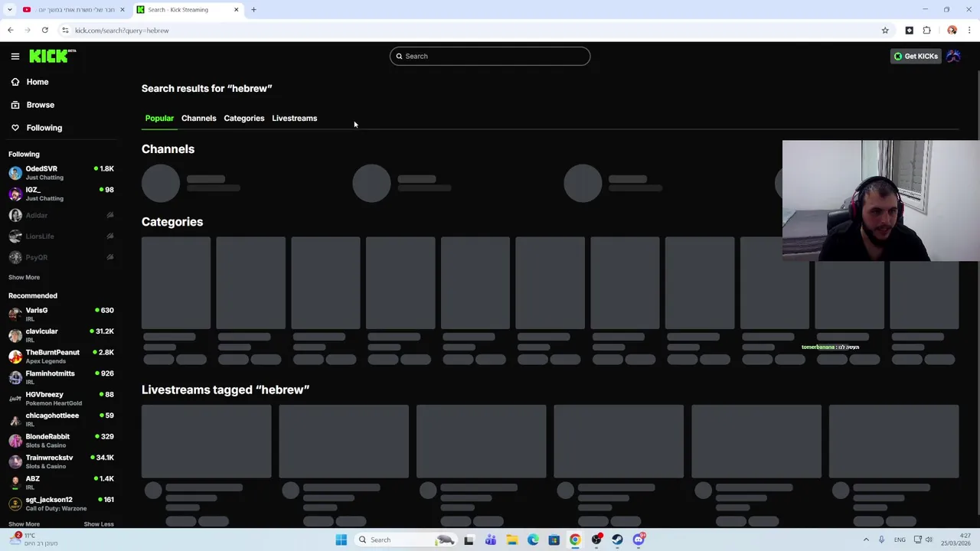Go to Home in the sidebar
980x551 pixels.
(x=38, y=82)
